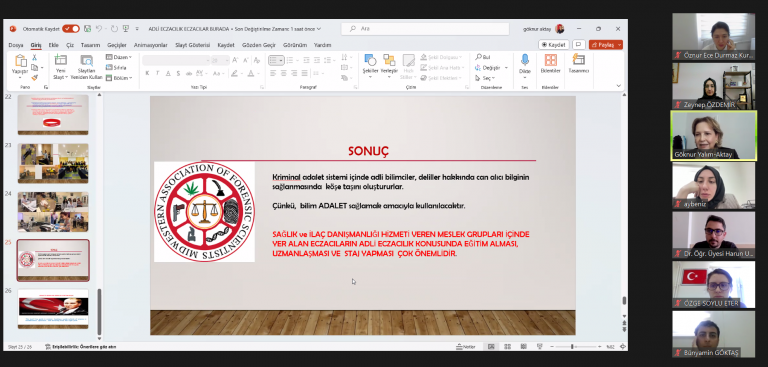Switch to normal view in status bar
This screenshot has width=768, height=367.
[x=491, y=347]
